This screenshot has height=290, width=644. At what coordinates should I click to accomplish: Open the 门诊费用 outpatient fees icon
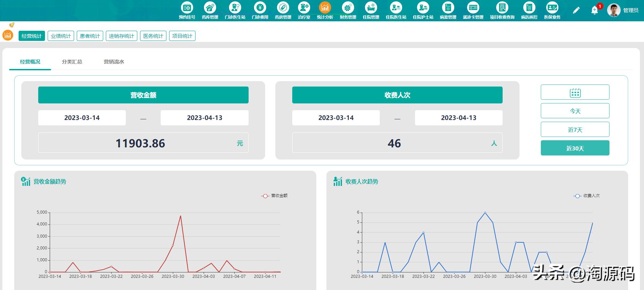pyautogui.click(x=260, y=10)
